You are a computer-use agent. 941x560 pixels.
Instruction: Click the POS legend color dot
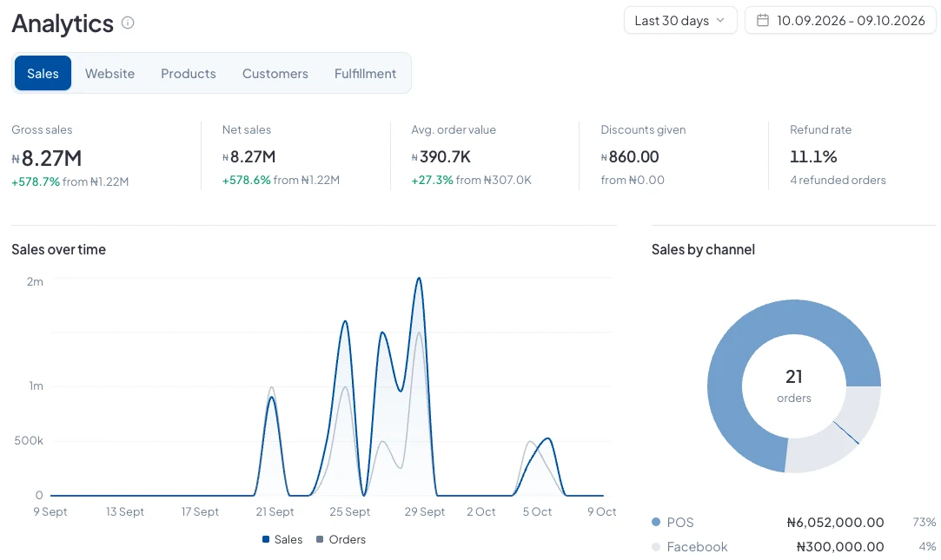[656, 522]
